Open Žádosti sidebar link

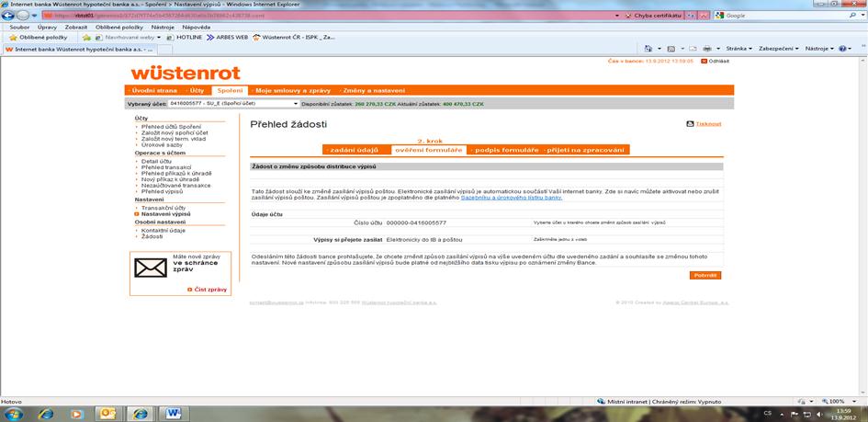(152, 236)
